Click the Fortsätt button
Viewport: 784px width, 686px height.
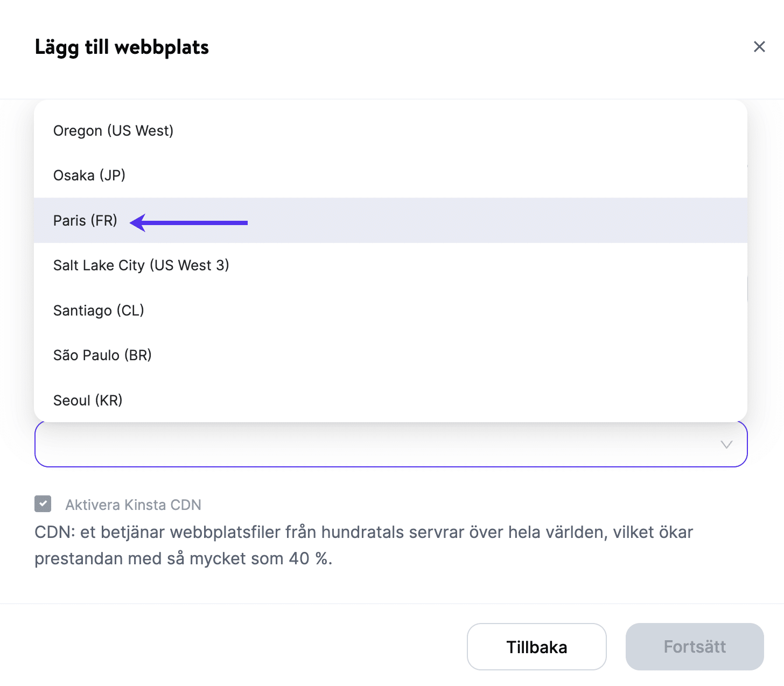pos(695,647)
